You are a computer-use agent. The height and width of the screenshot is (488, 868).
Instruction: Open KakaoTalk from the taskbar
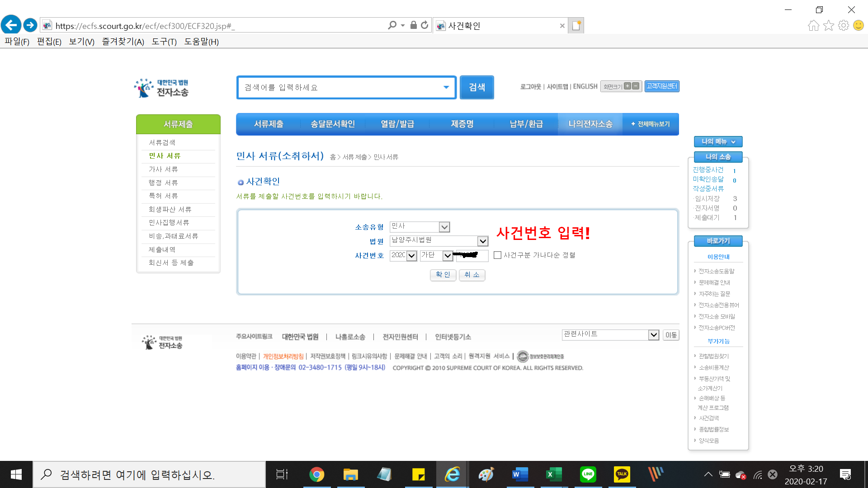point(622,474)
